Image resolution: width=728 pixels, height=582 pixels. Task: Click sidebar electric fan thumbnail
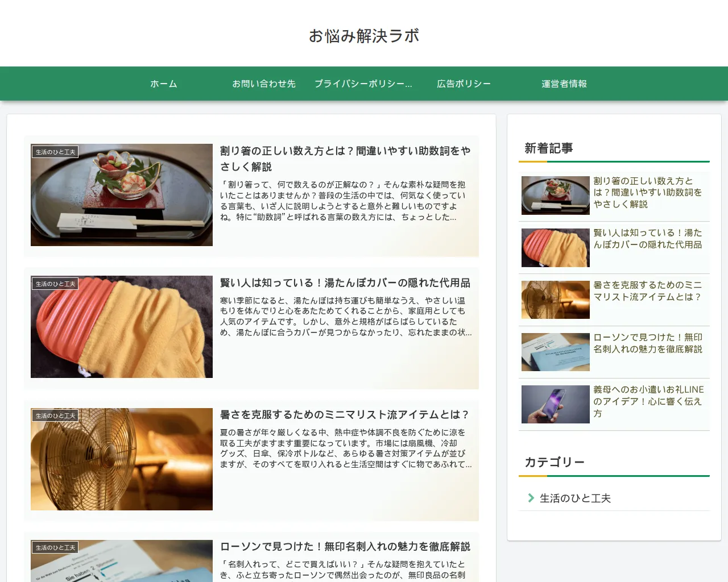[556, 300]
